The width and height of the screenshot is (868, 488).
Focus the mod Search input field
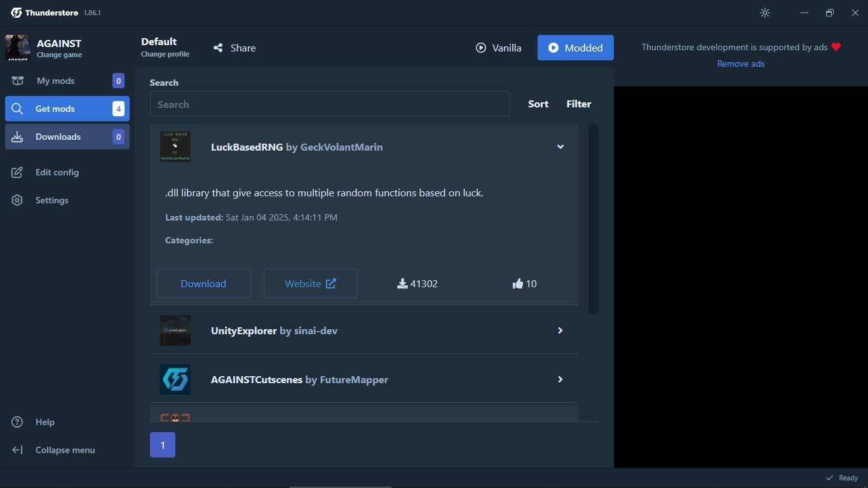click(330, 104)
